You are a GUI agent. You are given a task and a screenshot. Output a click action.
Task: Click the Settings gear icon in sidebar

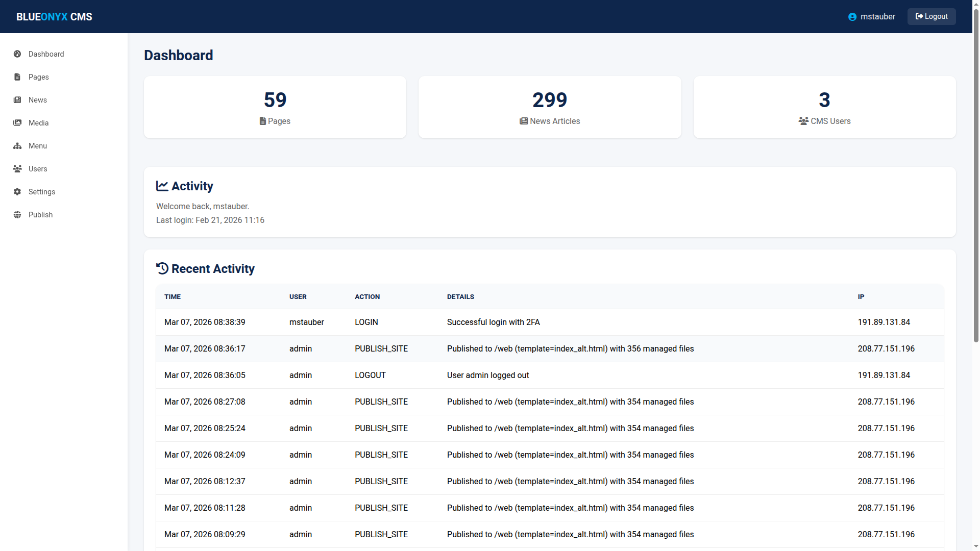tap(17, 192)
